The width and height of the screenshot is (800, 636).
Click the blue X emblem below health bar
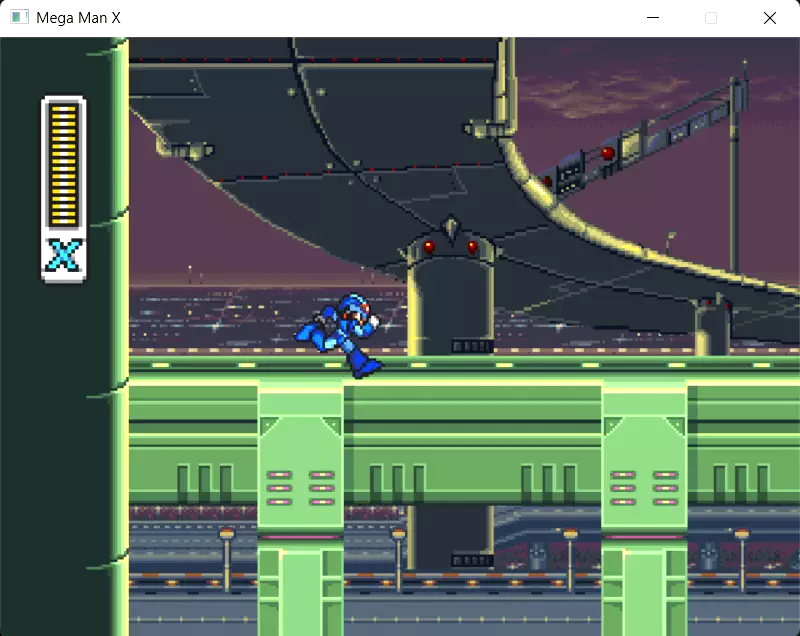63,256
